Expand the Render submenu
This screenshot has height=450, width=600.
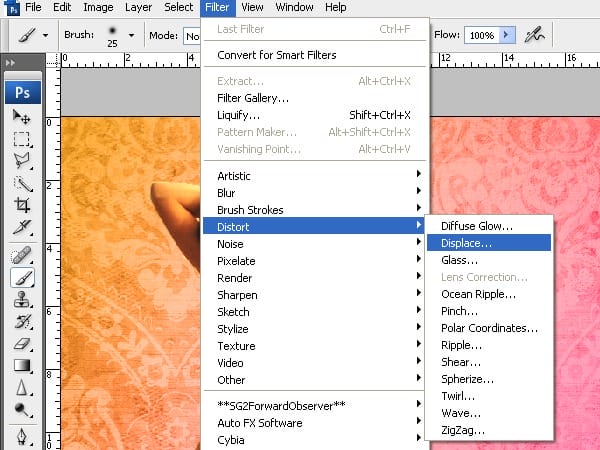pyautogui.click(x=315, y=278)
